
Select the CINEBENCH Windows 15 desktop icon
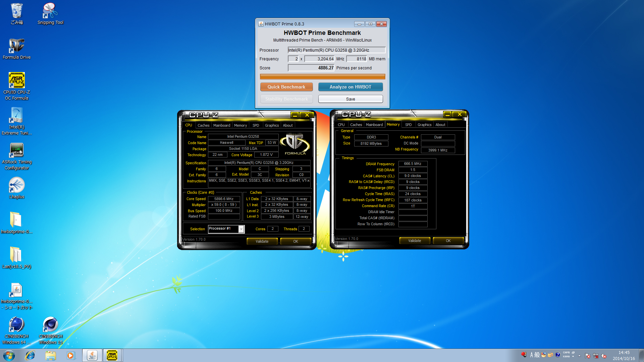point(51,330)
